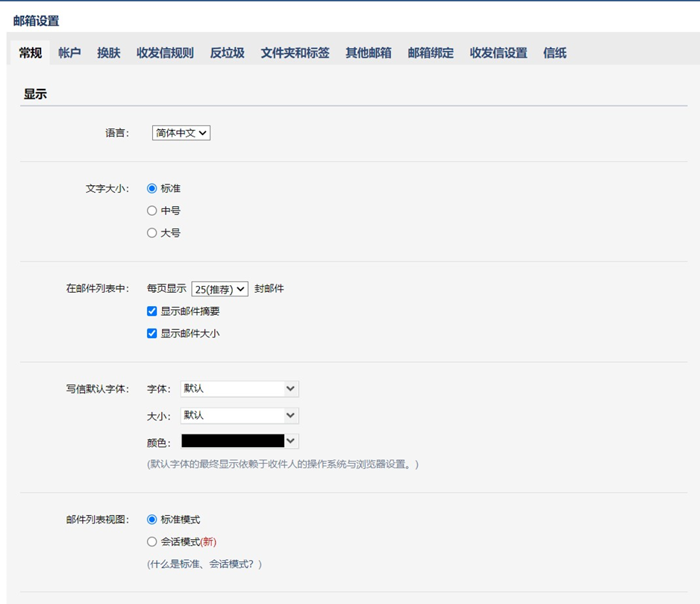Click the black 颜色 swatch
This screenshot has width=700, height=604.
coord(233,441)
